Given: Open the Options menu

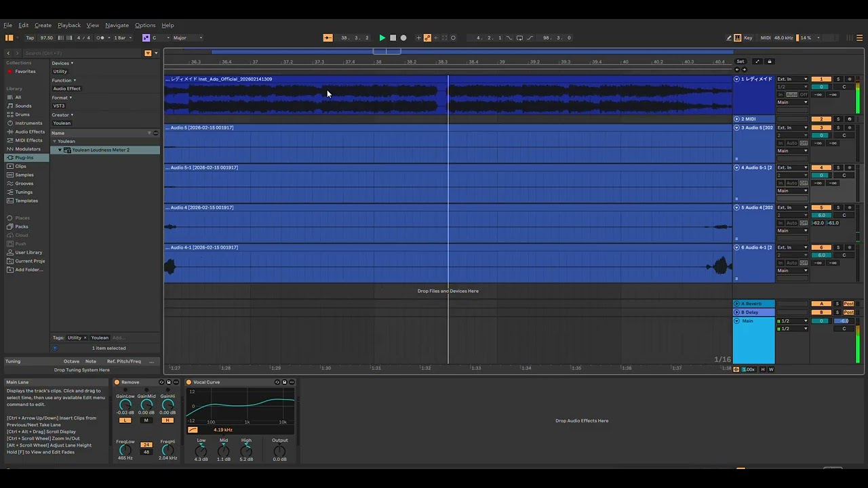Looking at the screenshot, I should point(145,25).
